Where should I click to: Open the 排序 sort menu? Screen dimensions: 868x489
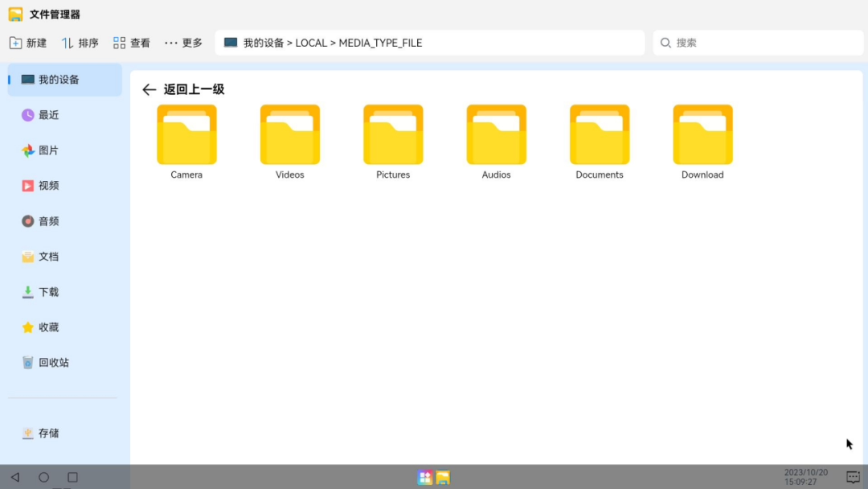point(80,43)
